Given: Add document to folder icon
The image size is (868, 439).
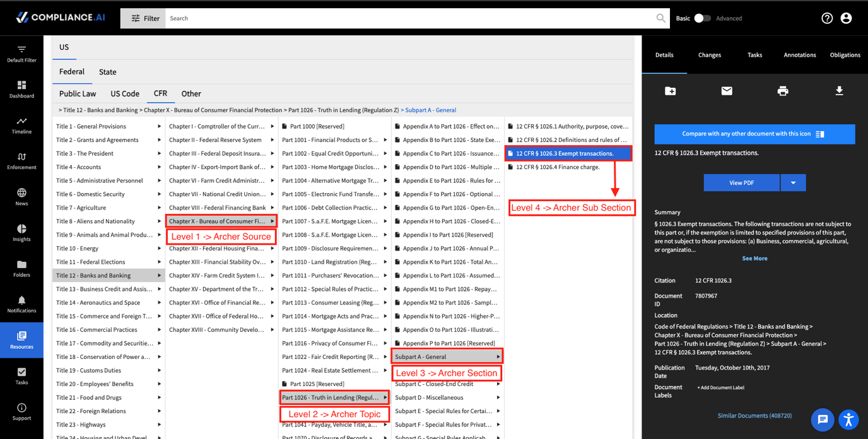Looking at the screenshot, I should coord(671,91).
